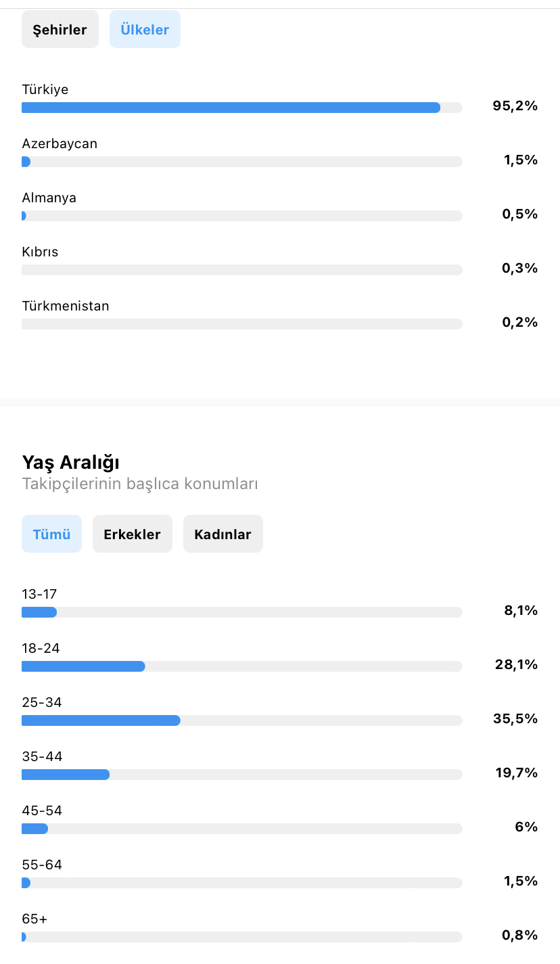The image size is (560, 964).
Task: Click the 65+ age bar
Action: [242, 937]
